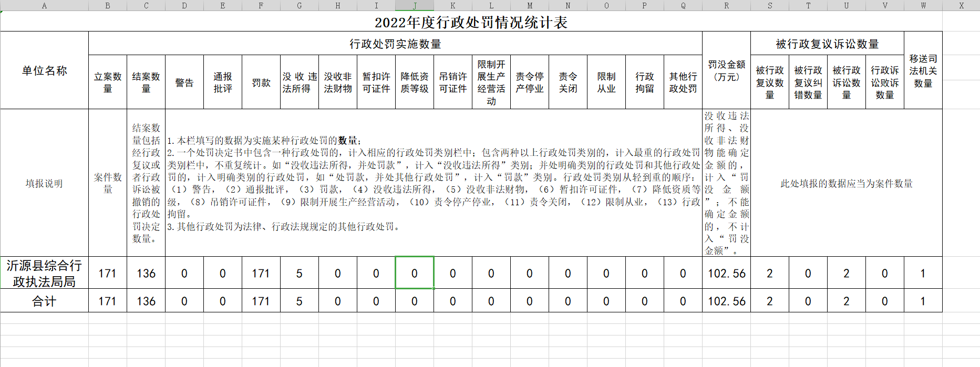Select 102.56 in the 沂源县 row
The width and height of the screenshot is (980, 367).
[726, 273]
